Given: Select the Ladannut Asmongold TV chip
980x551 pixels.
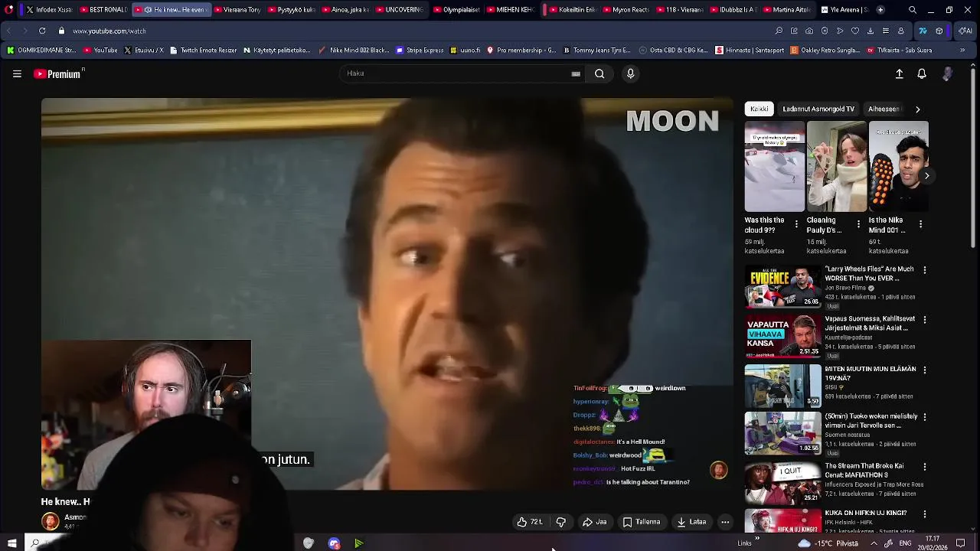Looking at the screenshot, I should (818, 109).
